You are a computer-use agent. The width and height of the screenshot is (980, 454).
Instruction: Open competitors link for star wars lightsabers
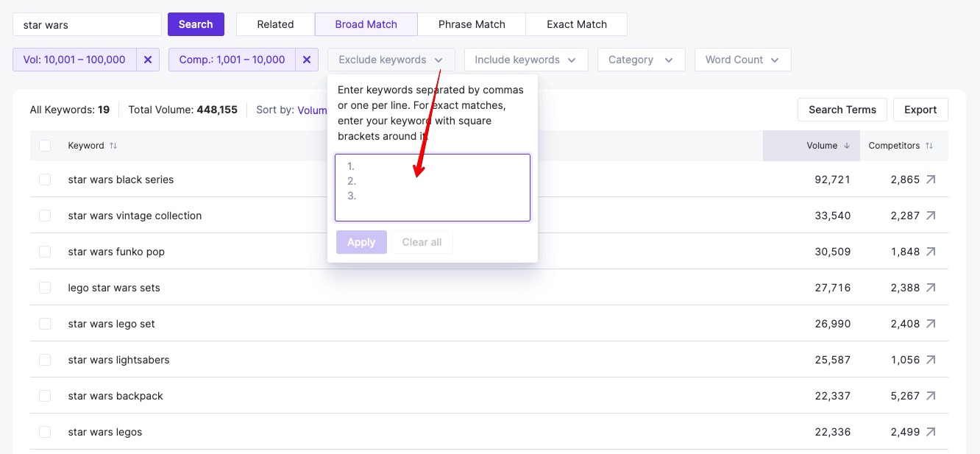pyautogui.click(x=931, y=360)
